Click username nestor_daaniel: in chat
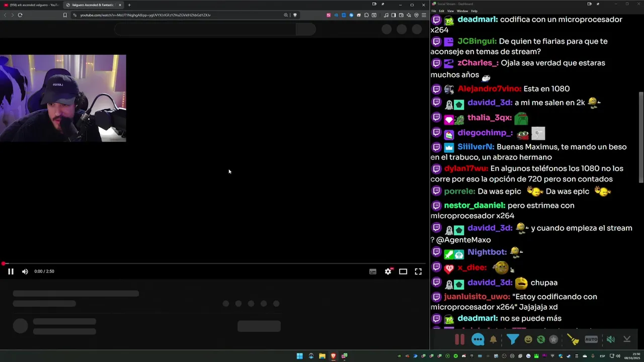Screen dimensions: 644x362 tap(474, 205)
